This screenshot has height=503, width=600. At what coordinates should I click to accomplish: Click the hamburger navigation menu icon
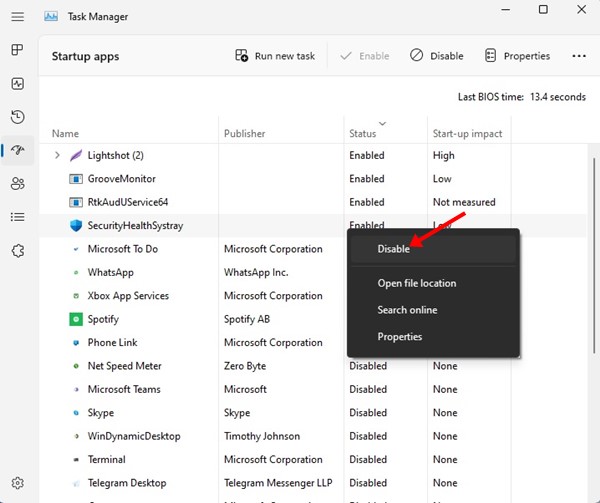(17, 17)
